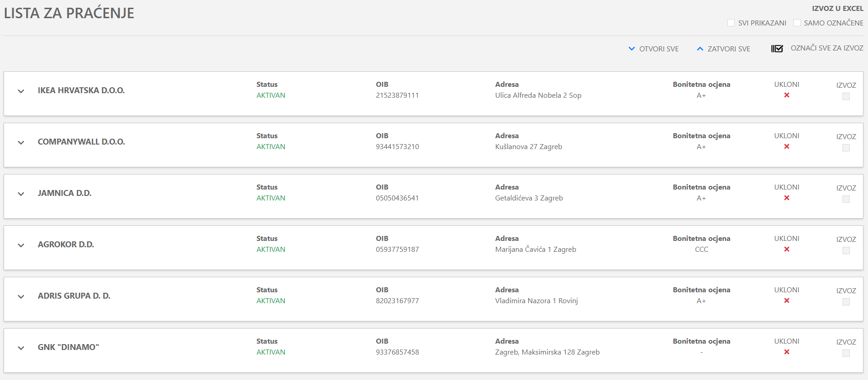Click address Marijana Čavića 1 Zagreb
Image resolution: width=868 pixels, height=380 pixels.
pos(535,250)
